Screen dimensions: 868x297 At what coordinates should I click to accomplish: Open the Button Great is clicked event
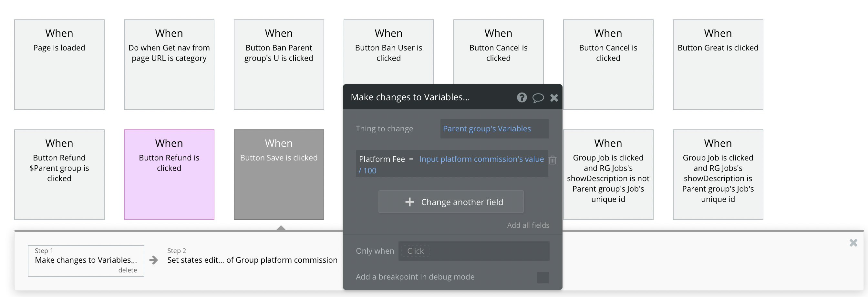tap(718, 64)
